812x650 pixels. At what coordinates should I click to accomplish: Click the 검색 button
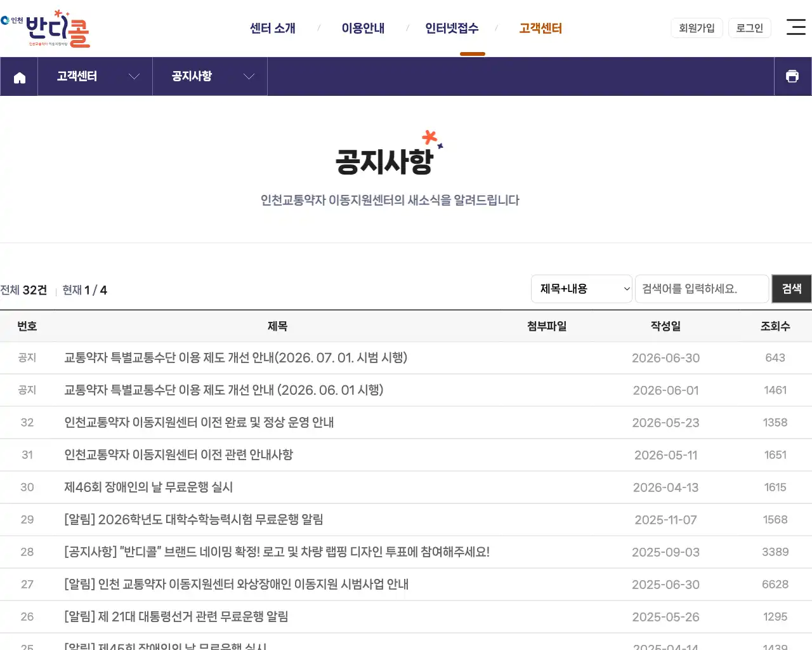click(x=792, y=289)
